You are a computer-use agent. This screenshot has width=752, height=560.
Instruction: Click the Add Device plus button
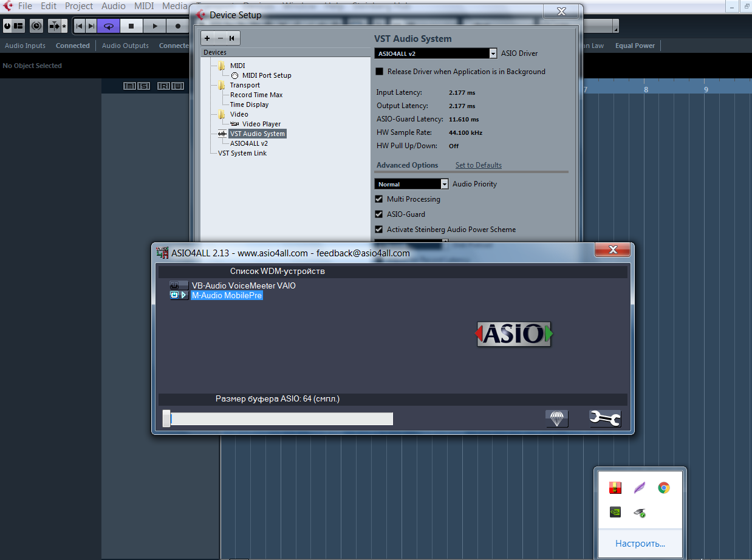coord(208,38)
